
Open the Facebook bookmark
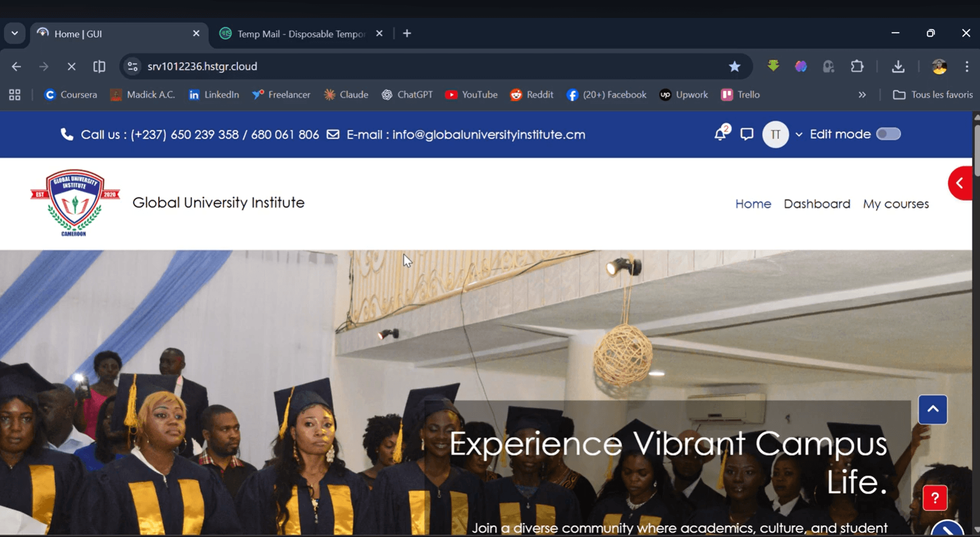click(606, 95)
